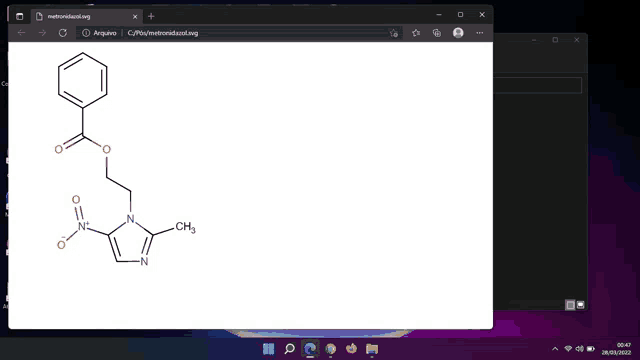640x360 pixels.
Task: Add this page to favorites star icon
Action: (x=394, y=33)
